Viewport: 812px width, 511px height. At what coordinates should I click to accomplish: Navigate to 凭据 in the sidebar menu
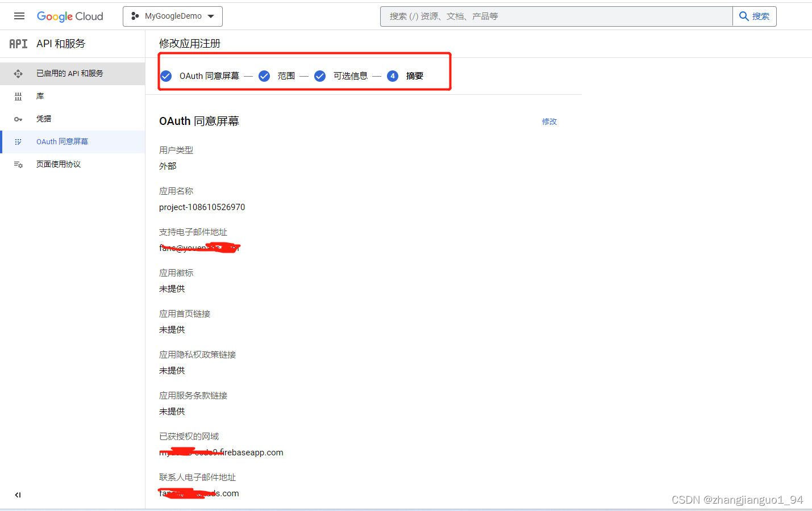tap(43, 119)
